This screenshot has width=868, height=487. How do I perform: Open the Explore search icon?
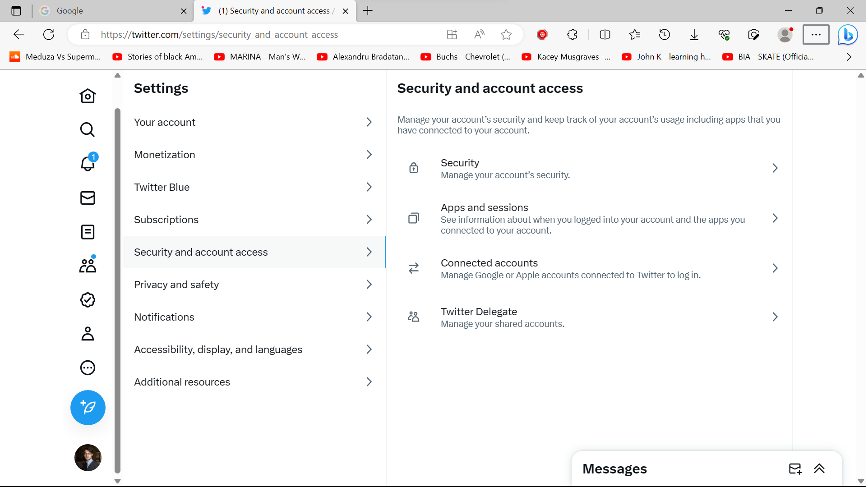[x=88, y=130]
